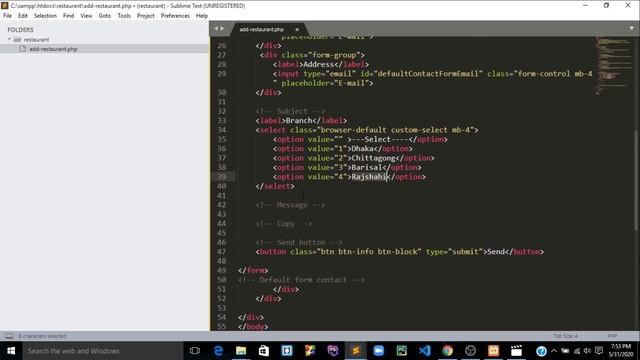Open the Selection menu
640x360 pixels.
tap(45, 16)
